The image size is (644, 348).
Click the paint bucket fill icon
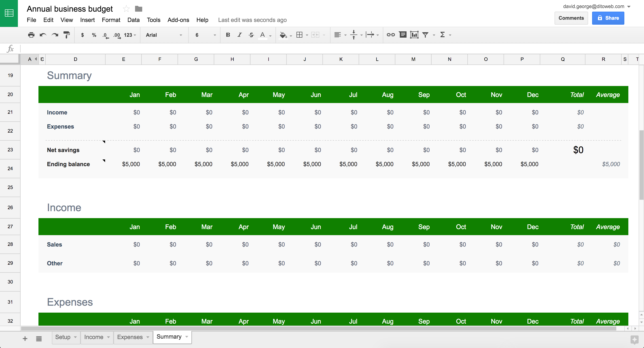pyautogui.click(x=283, y=35)
